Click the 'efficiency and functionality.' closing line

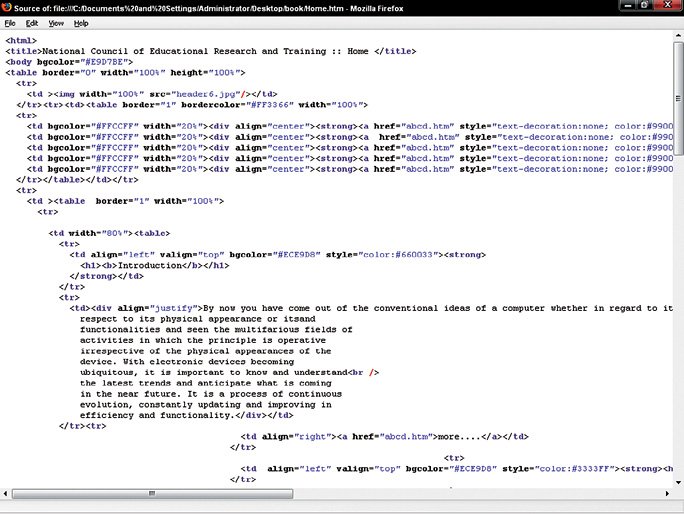[x=186, y=415]
